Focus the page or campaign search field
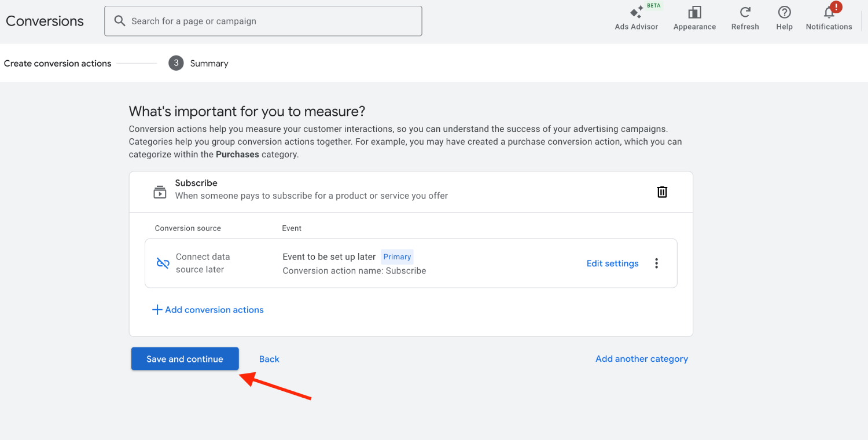Screen dimensions: 868x440 [263, 21]
